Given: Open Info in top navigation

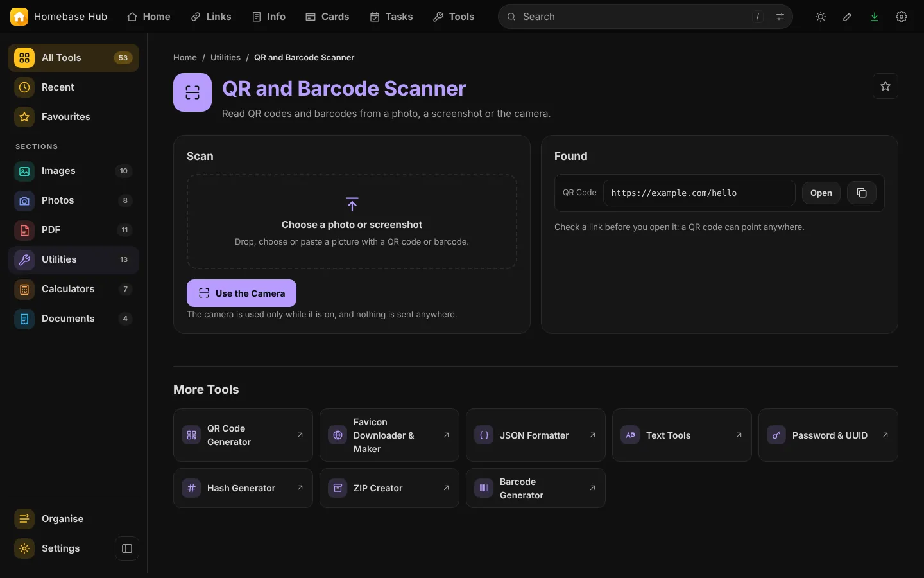Looking at the screenshot, I should [269, 17].
